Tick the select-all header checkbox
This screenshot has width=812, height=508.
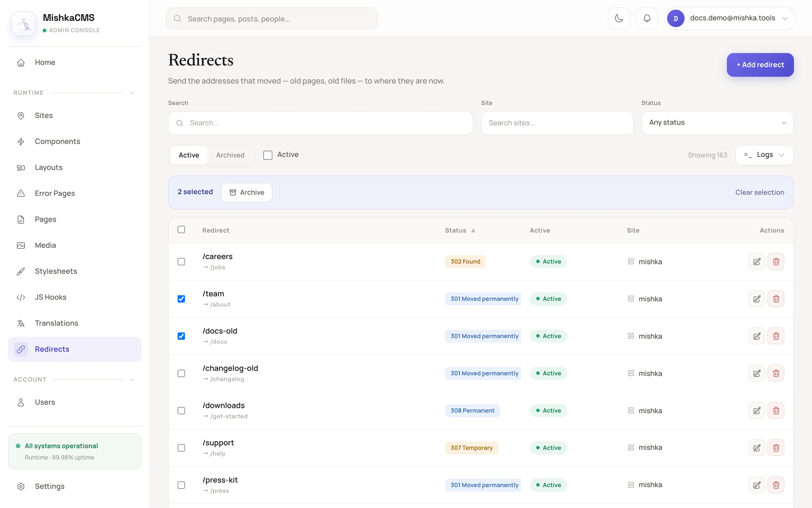(x=181, y=229)
